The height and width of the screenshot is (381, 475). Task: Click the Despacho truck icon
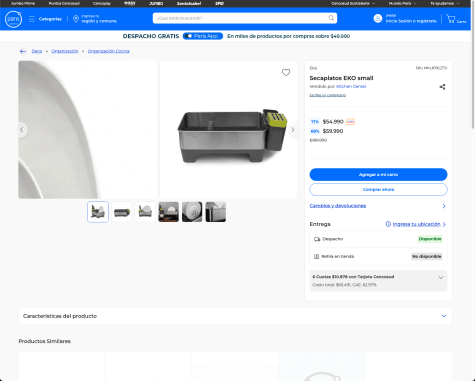pyautogui.click(x=317, y=239)
